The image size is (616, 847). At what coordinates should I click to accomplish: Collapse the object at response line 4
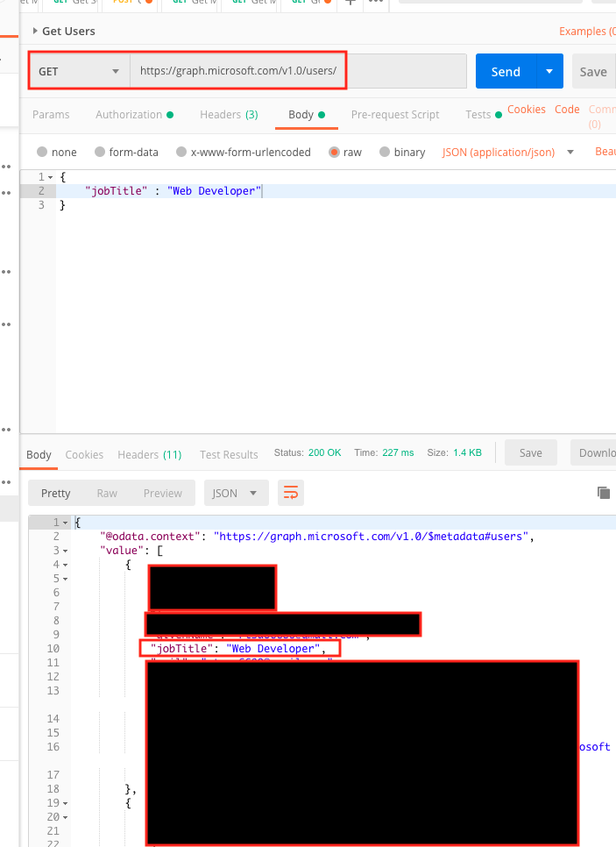pyautogui.click(x=66, y=565)
